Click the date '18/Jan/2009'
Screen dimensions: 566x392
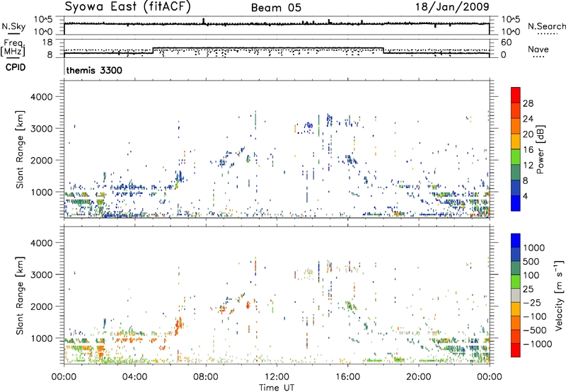pos(452,7)
